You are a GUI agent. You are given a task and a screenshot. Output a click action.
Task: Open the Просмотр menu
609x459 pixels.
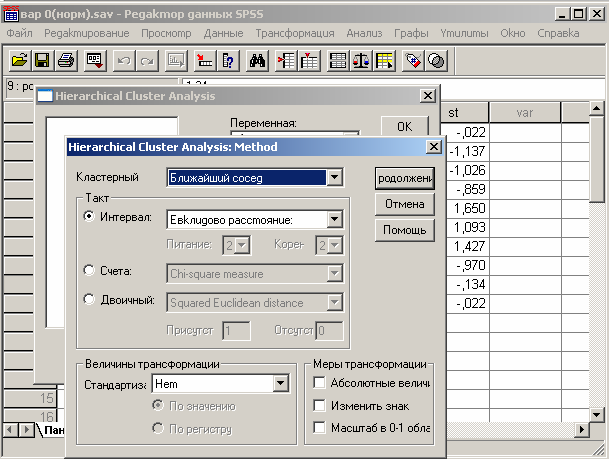tap(166, 33)
